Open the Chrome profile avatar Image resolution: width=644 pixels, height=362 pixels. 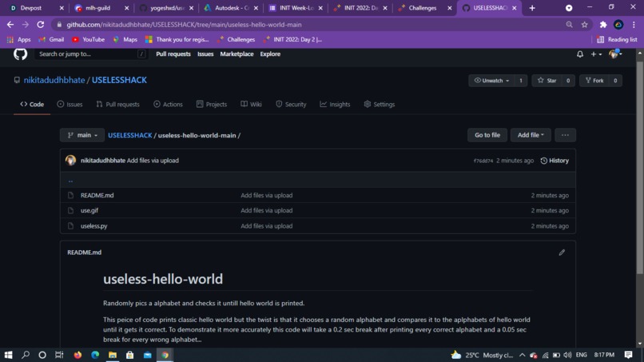pos(618,25)
